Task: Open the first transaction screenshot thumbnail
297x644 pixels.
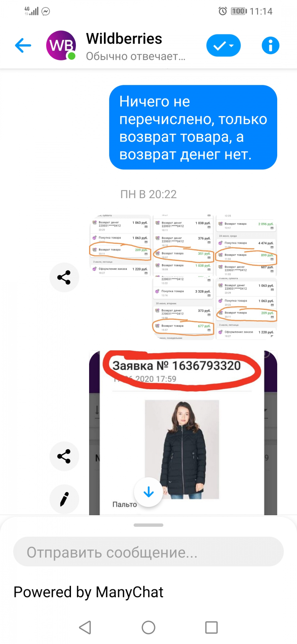Action: (x=120, y=245)
